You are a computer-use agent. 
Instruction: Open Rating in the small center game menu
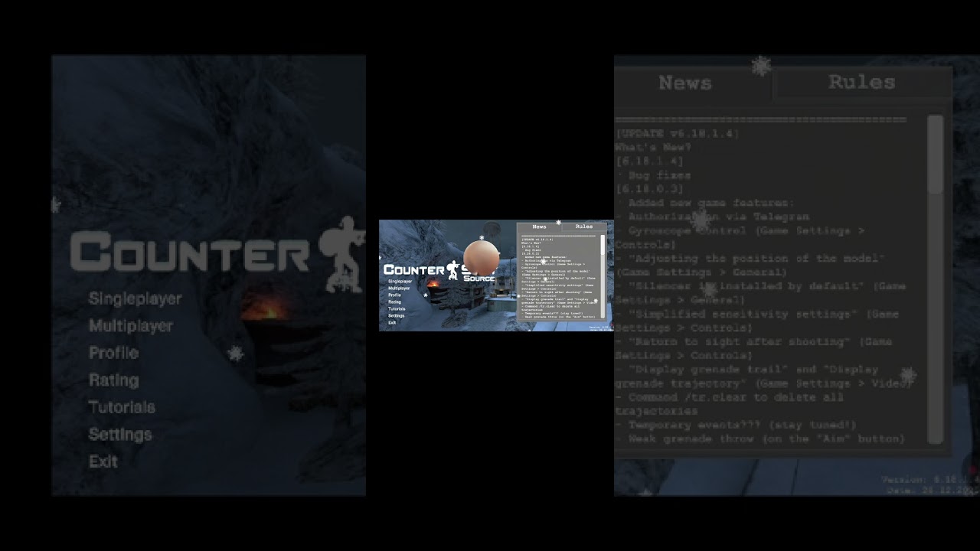(394, 302)
